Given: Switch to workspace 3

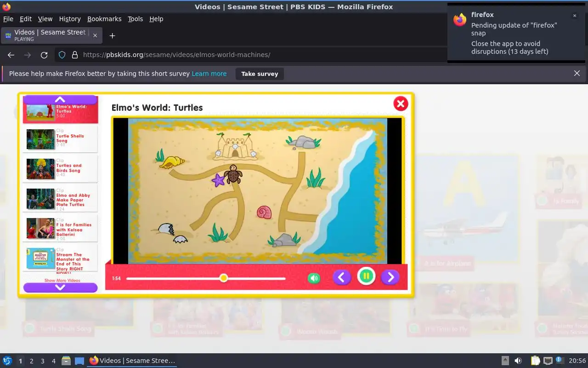Looking at the screenshot, I should coord(42,361).
